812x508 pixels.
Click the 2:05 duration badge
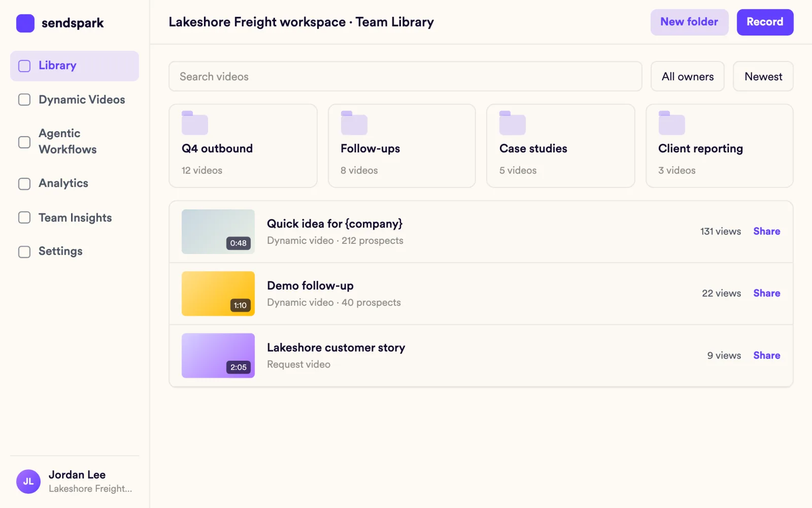238,367
